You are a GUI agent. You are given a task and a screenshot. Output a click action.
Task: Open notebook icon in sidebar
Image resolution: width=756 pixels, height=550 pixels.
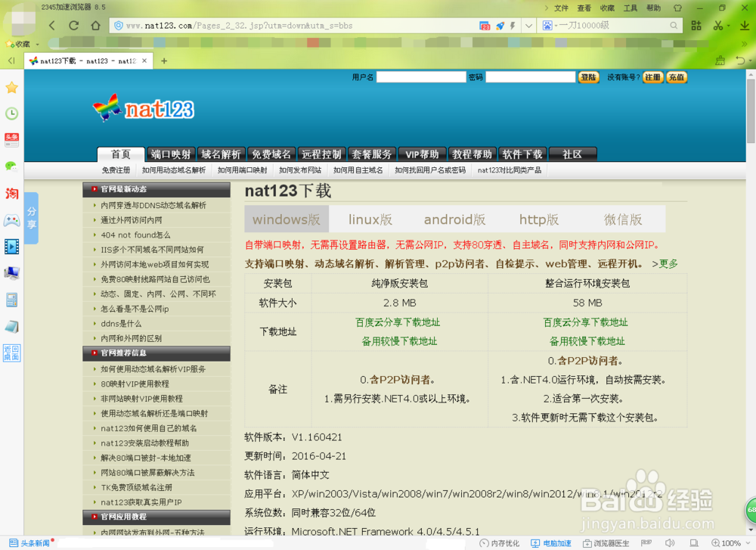pos(11,327)
